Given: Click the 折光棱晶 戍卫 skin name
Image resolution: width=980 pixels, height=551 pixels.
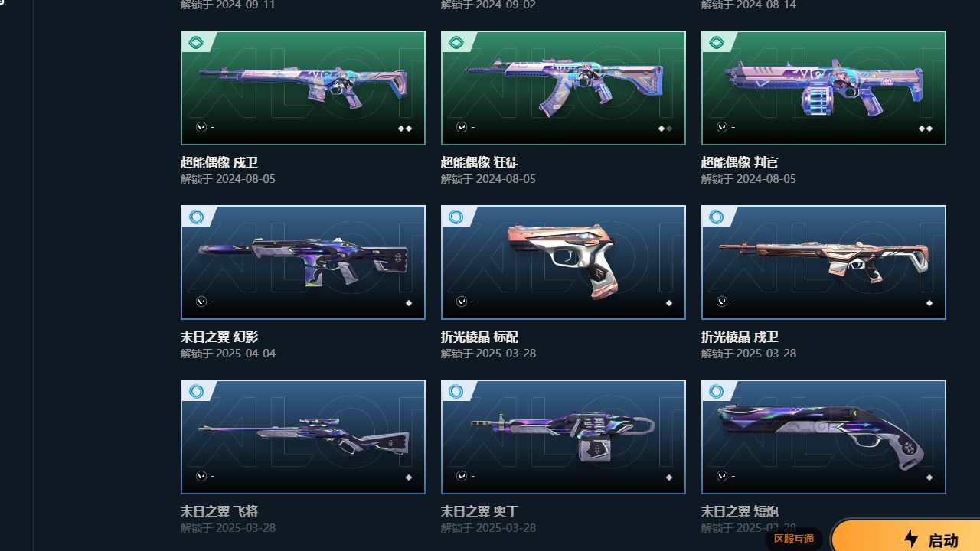Looking at the screenshot, I should pos(740,337).
